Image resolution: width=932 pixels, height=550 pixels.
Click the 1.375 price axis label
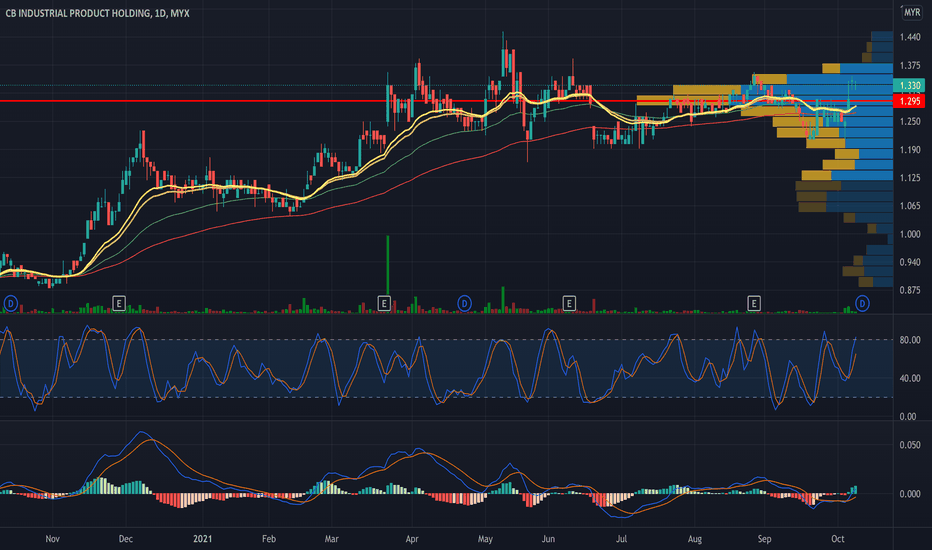click(x=910, y=65)
